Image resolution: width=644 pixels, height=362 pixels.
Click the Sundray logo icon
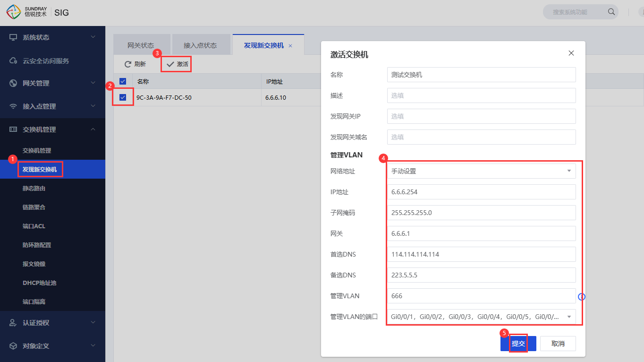point(14,12)
